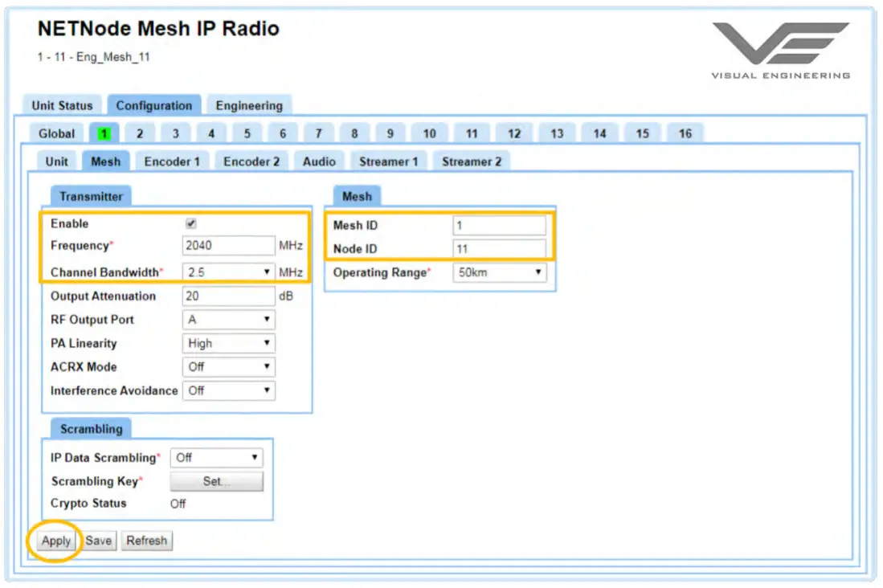Select node tab 1
The height and width of the screenshot is (588, 883).
click(104, 133)
